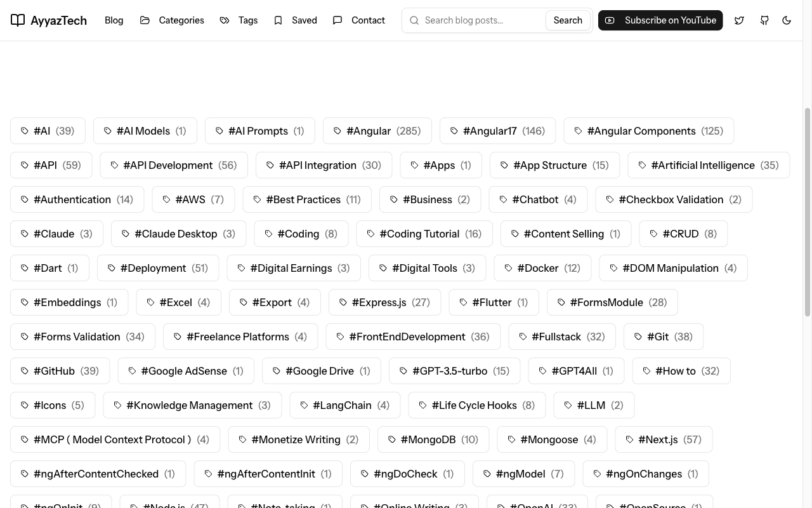This screenshot has height=508, width=812.
Task: Select the #GPT-3.5-turbo tag
Action: [454, 371]
